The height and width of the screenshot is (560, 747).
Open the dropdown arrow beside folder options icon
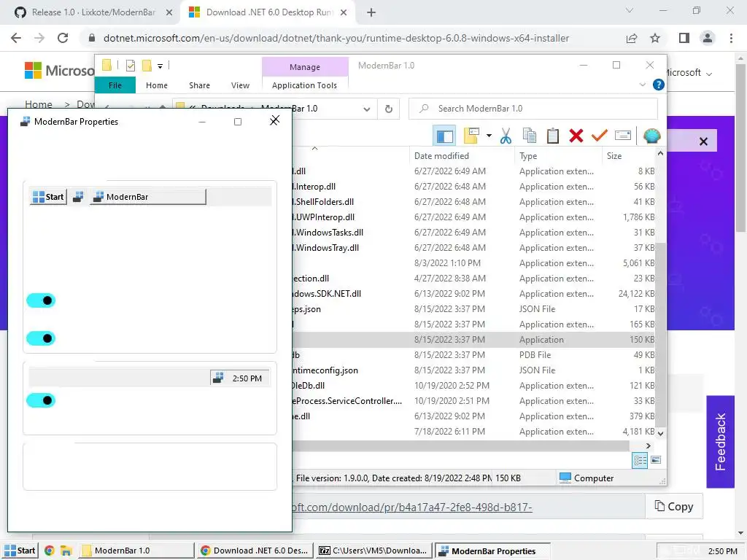point(489,136)
